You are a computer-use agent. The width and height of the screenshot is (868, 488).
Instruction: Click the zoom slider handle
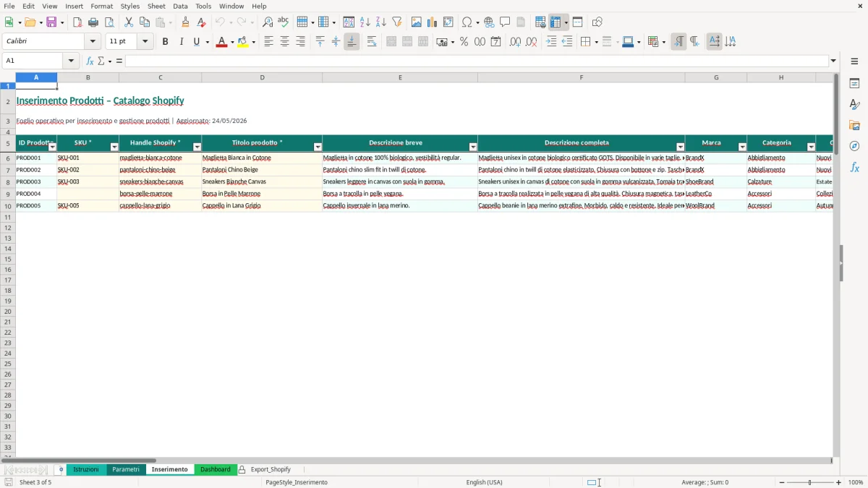tap(809, 482)
